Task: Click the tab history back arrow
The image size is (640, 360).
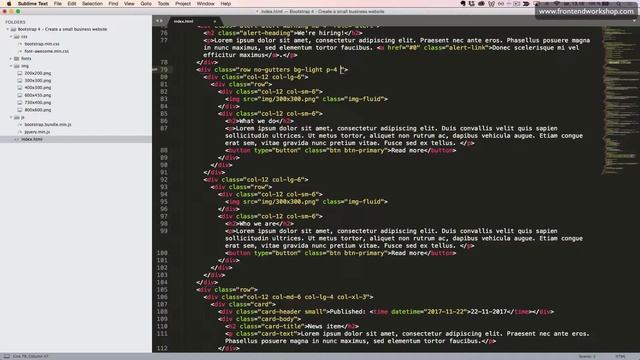Action: pos(157,21)
